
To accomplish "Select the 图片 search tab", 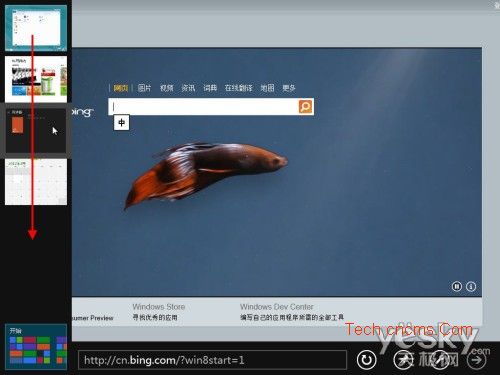I will click(144, 88).
